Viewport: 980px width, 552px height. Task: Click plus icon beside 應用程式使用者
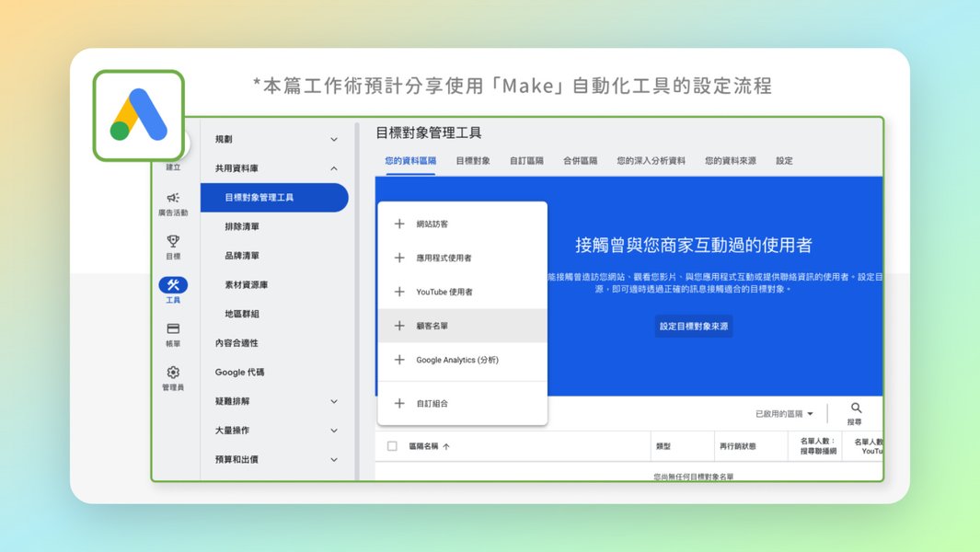[x=399, y=258]
